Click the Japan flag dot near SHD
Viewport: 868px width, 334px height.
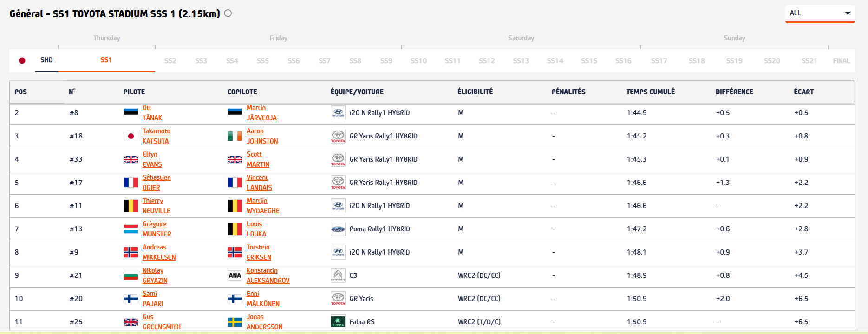click(x=22, y=60)
